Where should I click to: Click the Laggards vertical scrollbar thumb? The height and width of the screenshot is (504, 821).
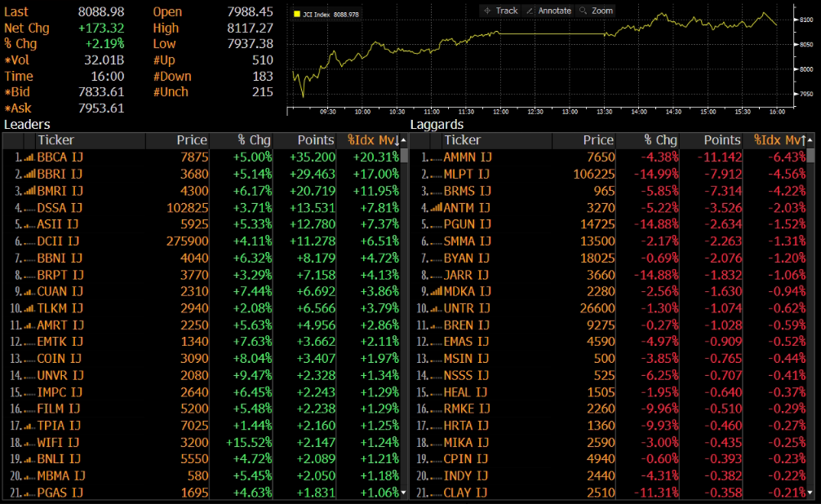(810, 157)
